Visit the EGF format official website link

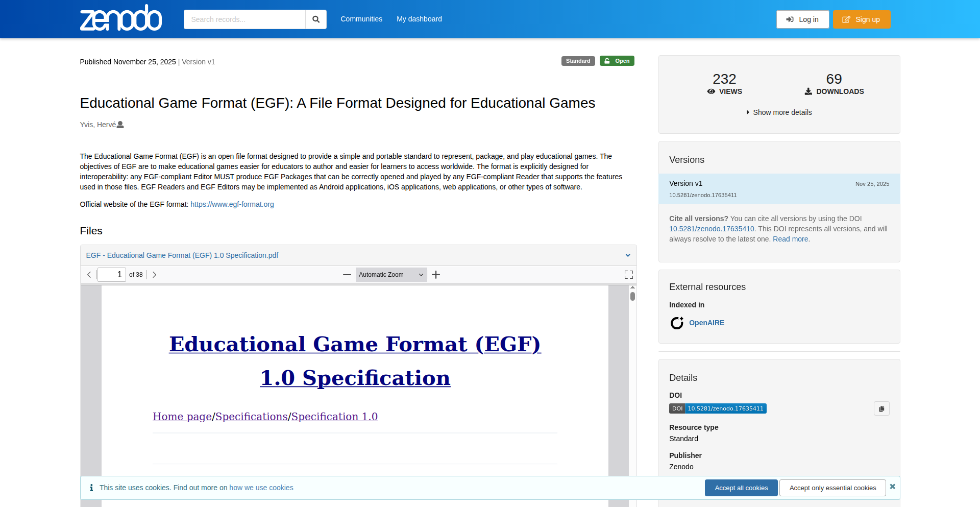coord(232,204)
